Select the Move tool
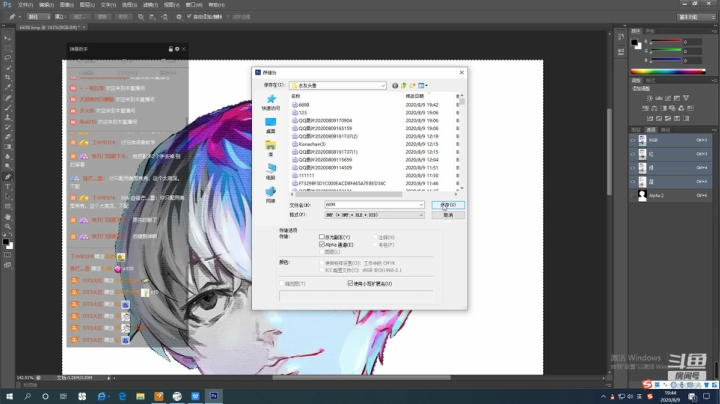Image resolution: width=720 pixels, height=404 pixels. 7,38
